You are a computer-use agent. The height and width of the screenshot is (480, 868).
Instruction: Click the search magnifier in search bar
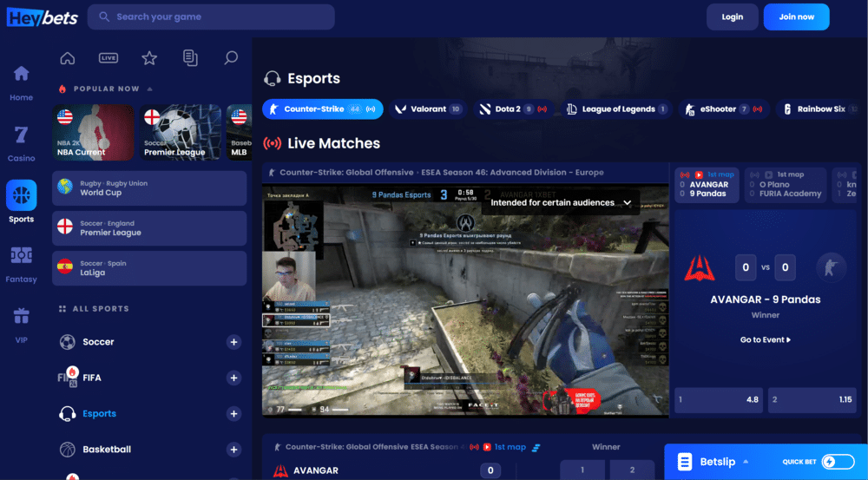pyautogui.click(x=104, y=16)
